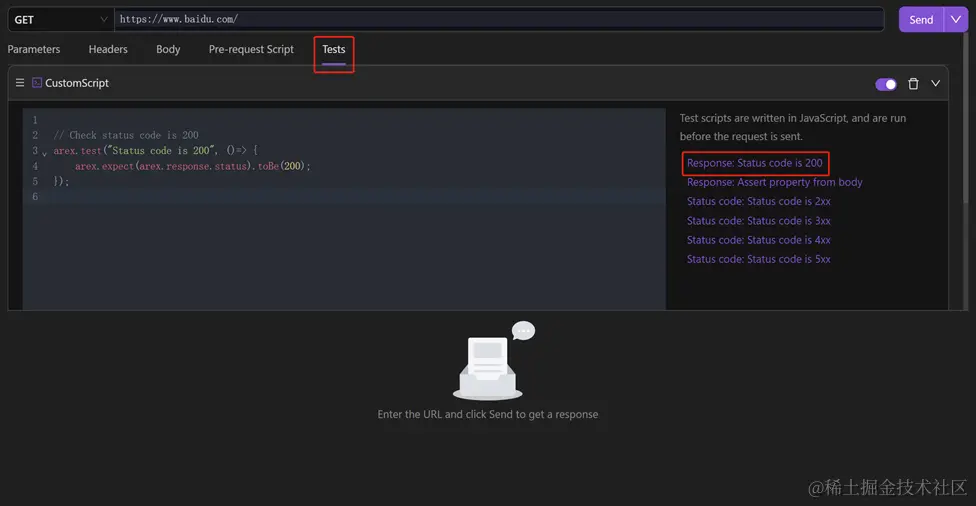Switch to the Headers tab
The height and width of the screenshot is (506, 976).
tap(108, 49)
